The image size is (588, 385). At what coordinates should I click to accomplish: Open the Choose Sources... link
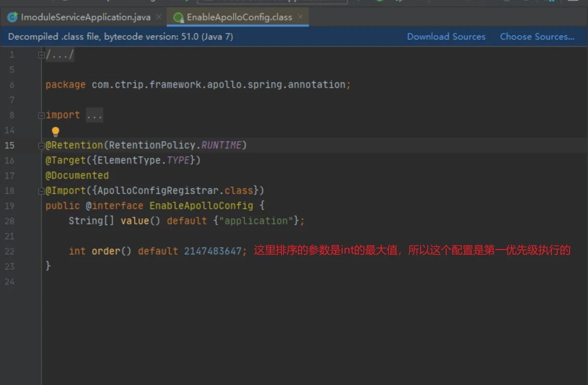tap(537, 37)
